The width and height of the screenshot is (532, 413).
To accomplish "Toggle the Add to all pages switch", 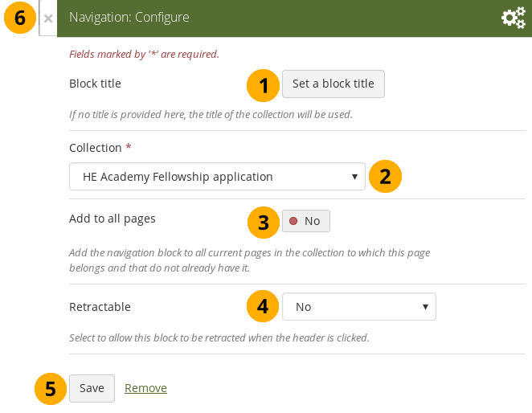I will 305,221.
